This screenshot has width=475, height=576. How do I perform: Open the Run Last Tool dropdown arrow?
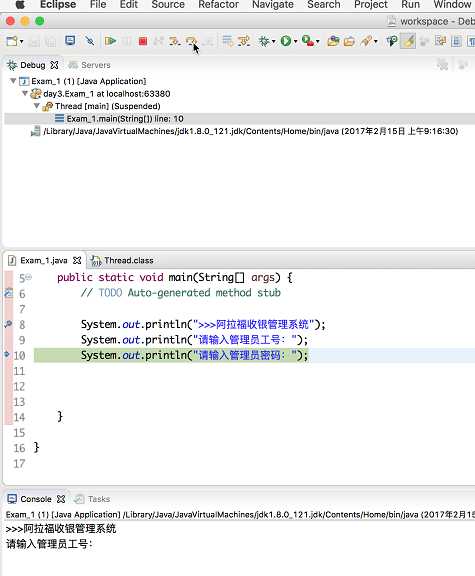click(318, 42)
